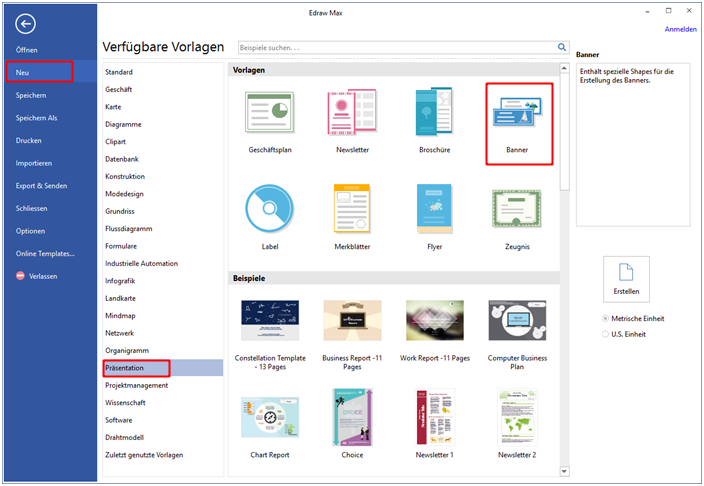Select U.S. Einheit radio button
This screenshot has width=704, height=486.
point(605,334)
